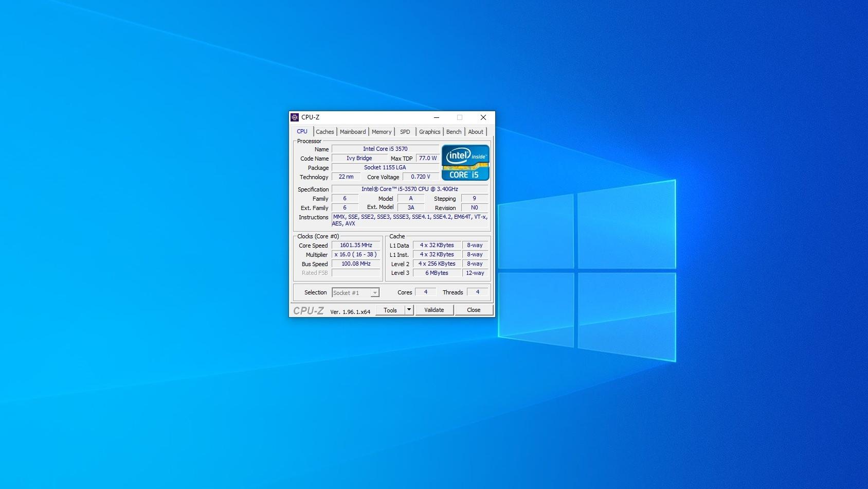
Task: Go to the Memory tab
Action: click(x=381, y=132)
